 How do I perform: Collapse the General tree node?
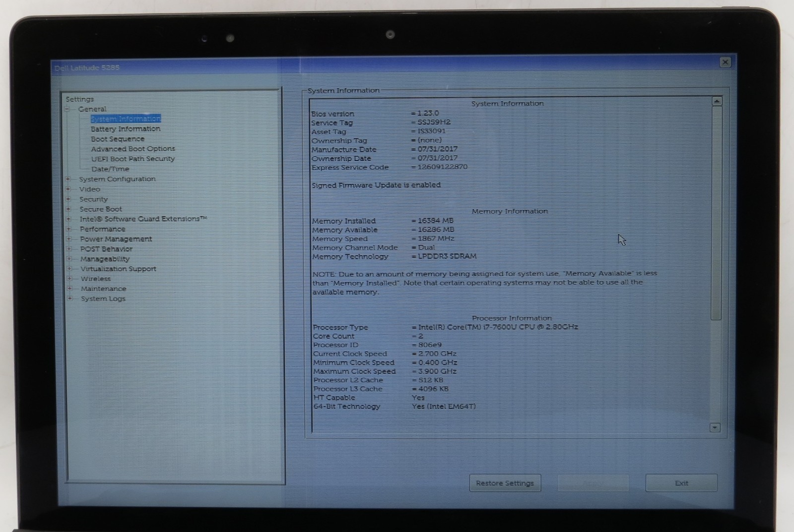pos(67,109)
